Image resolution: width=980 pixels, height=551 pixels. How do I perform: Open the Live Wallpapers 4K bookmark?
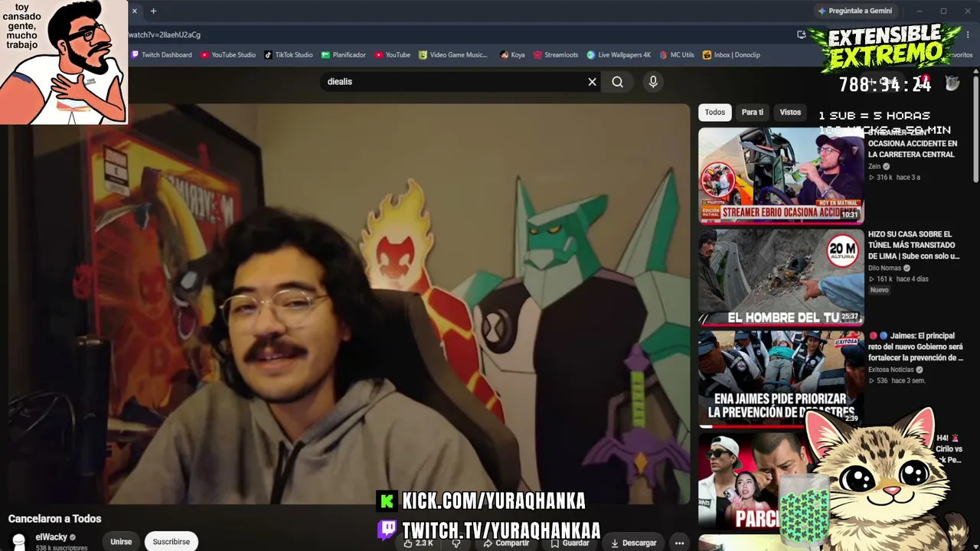coord(619,55)
